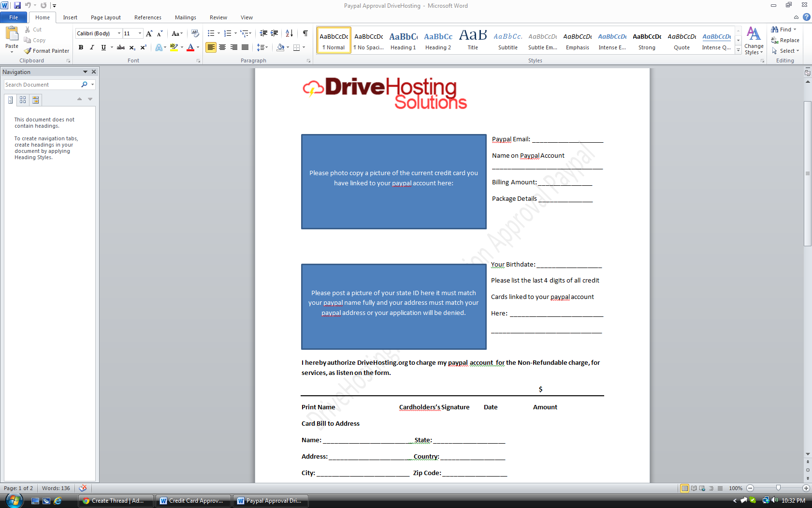Save document using quick access floppy icon
The height and width of the screenshot is (508, 812).
click(17, 5)
